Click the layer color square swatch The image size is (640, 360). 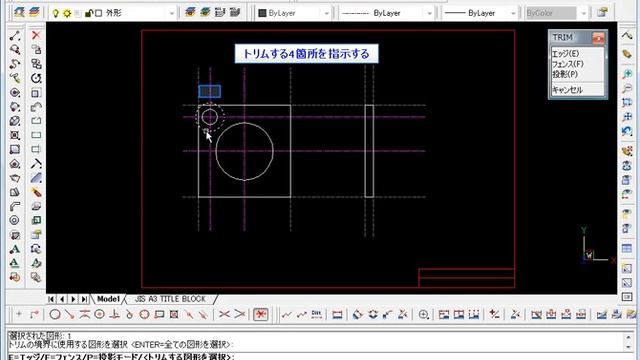[98, 13]
